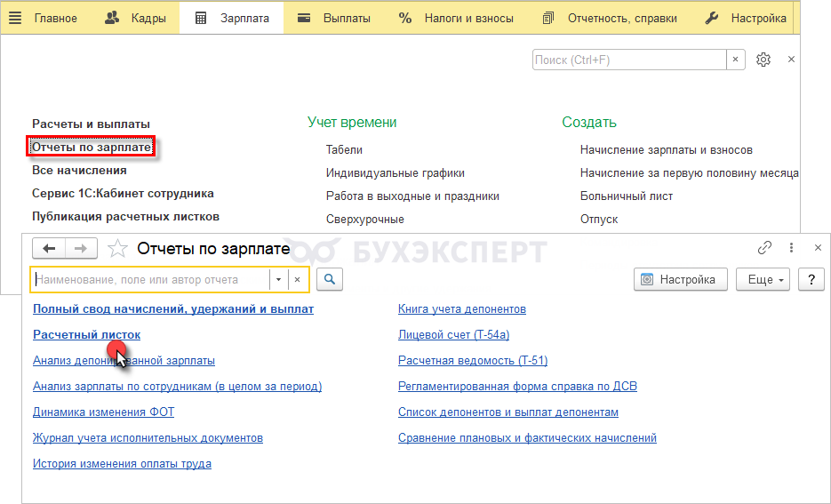Open Табели under Учет времени

click(344, 150)
